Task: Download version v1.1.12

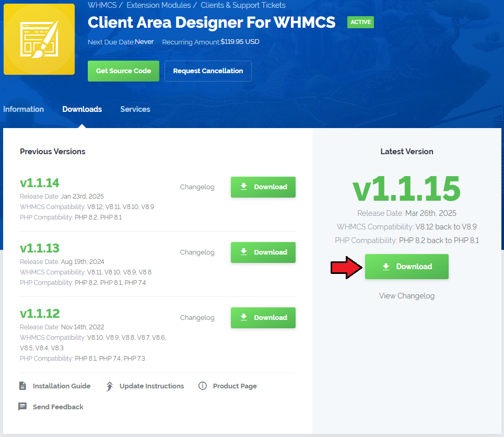Action: pyautogui.click(x=263, y=318)
